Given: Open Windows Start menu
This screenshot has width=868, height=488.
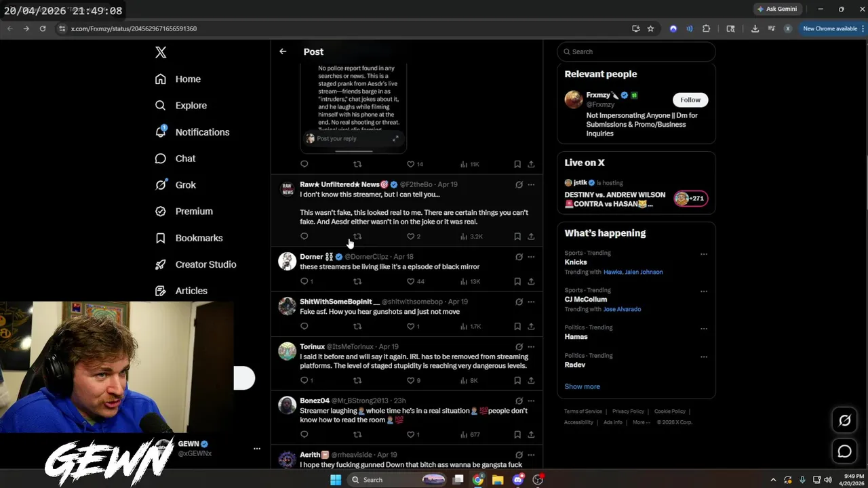Looking at the screenshot, I should [336, 480].
